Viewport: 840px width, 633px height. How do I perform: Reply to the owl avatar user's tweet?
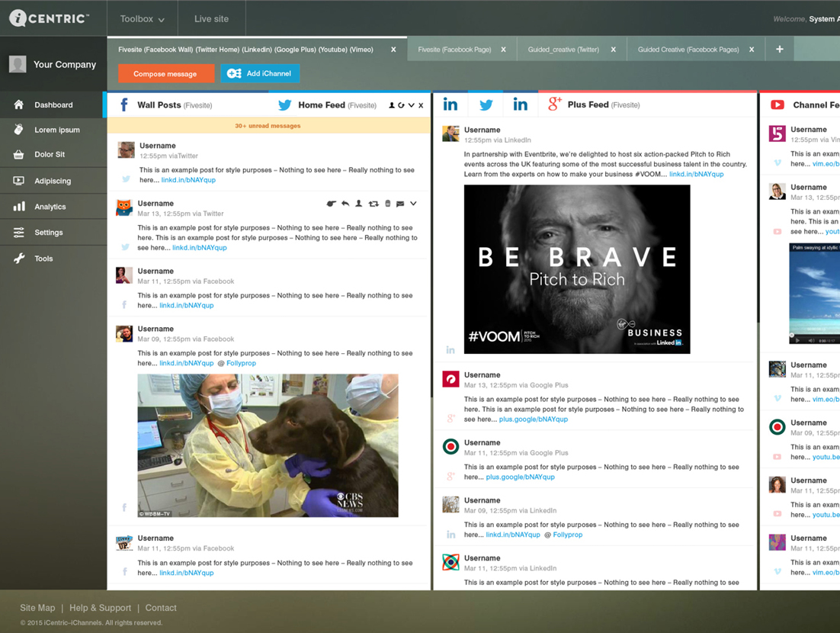tap(345, 204)
